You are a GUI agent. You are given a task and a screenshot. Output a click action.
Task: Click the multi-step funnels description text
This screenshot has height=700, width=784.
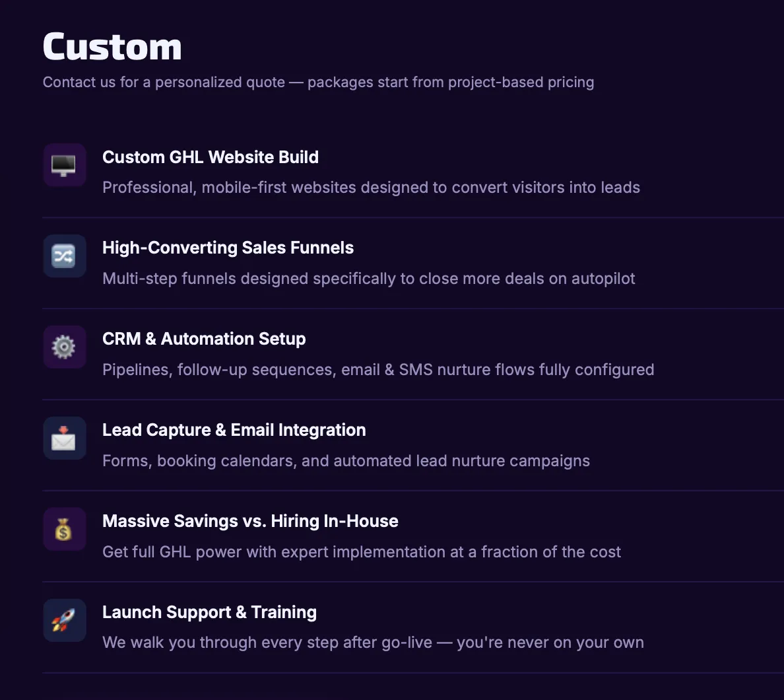tap(368, 279)
